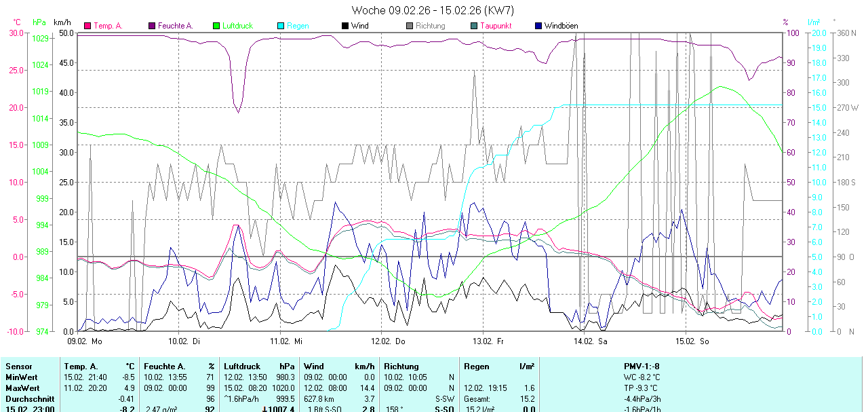
Task: Click the pink Temp. A. legend swatch
Action: click(87, 26)
